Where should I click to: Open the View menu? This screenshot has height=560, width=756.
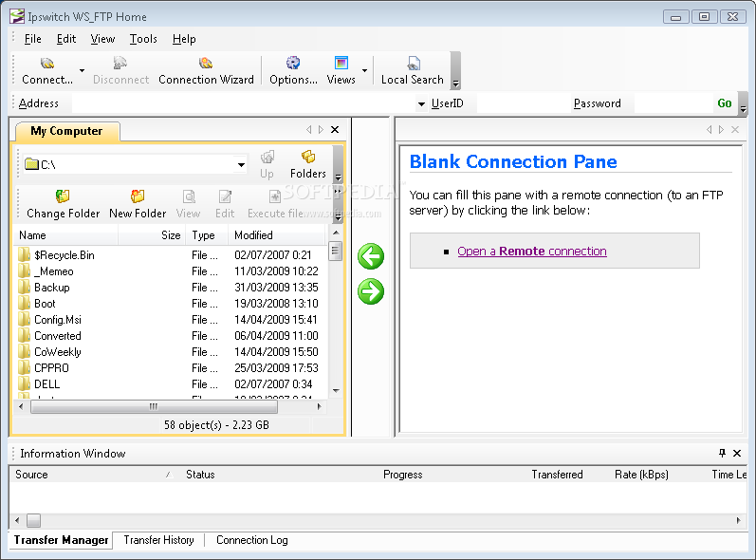pyautogui.click(x=102, y=39)
